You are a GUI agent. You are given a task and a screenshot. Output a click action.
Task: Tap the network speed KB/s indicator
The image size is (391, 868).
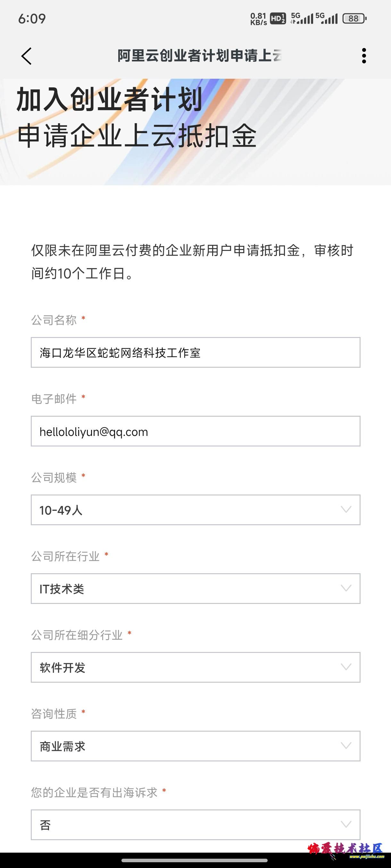coord(258,19)
